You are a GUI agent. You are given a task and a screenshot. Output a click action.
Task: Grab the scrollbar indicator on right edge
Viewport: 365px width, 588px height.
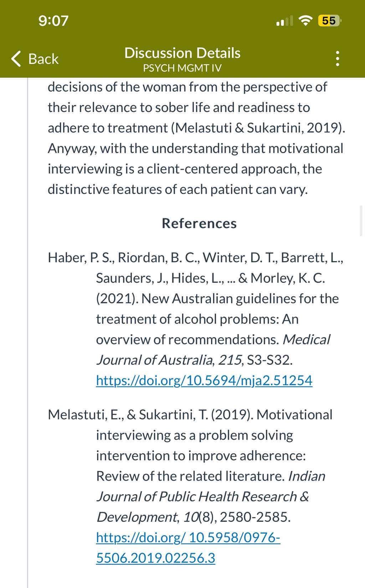coord(361,220)
